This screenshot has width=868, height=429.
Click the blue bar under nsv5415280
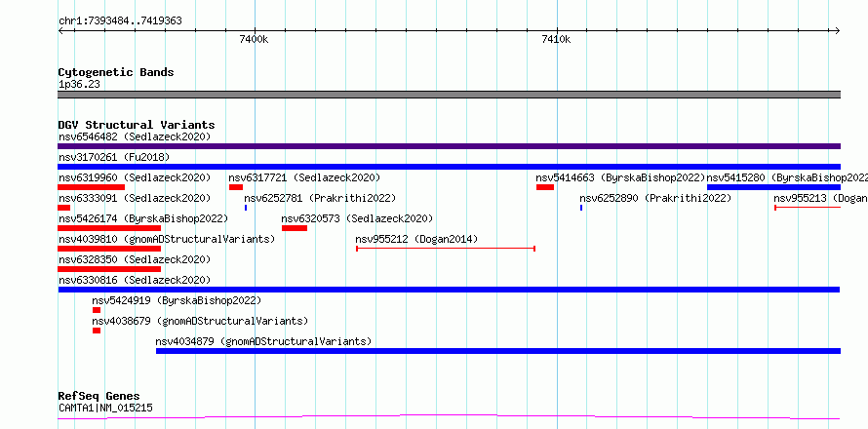774,187
